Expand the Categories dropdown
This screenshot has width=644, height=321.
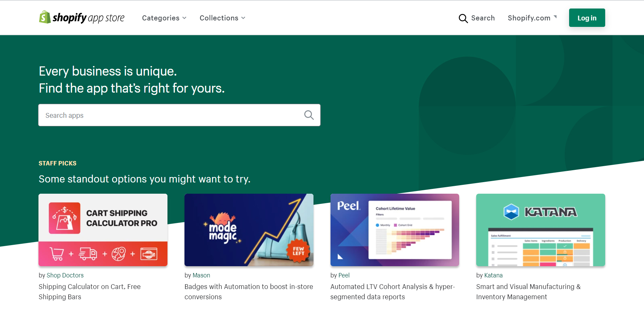164,18
